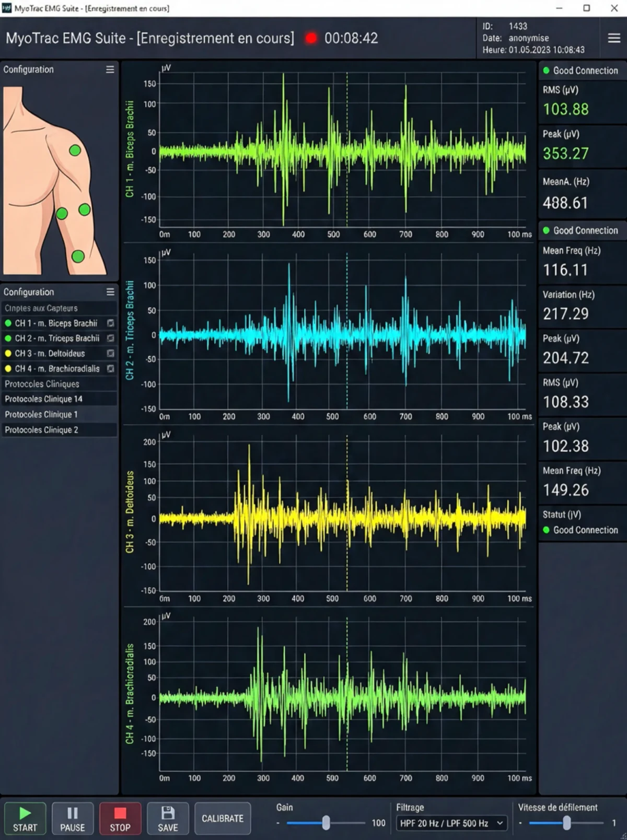
Task: Click CH 3 yellow status dot in sensor list
Action: tap(8, 354)
